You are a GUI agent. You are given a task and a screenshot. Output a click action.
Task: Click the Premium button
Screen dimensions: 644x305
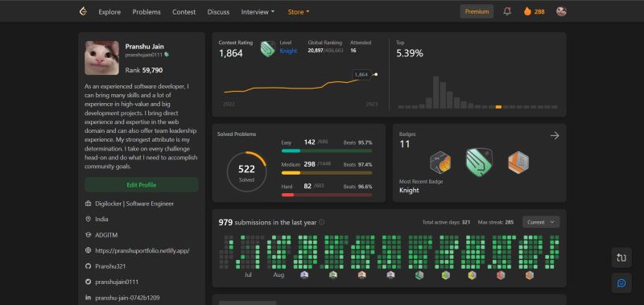coord(477,11)
